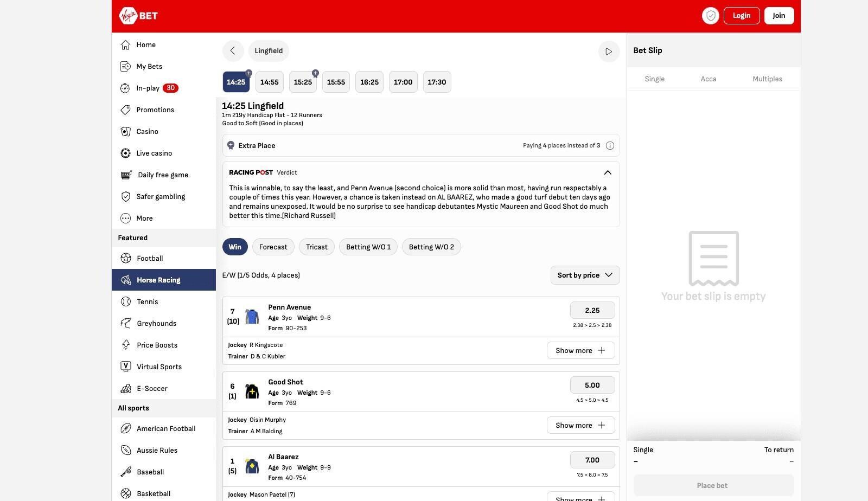The height and width of the screenshot is (501, 868).
Task: Select the 14:55 race time
Action: click(x=269, y=82)
